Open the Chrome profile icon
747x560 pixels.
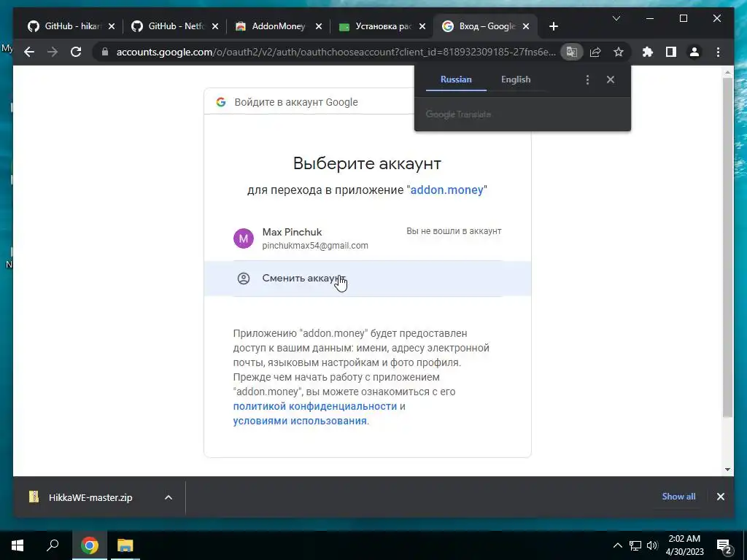point(694,52)
